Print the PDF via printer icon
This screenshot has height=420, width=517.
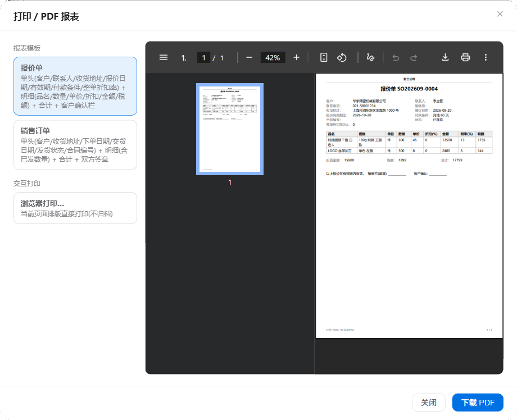tap(465, 57)
